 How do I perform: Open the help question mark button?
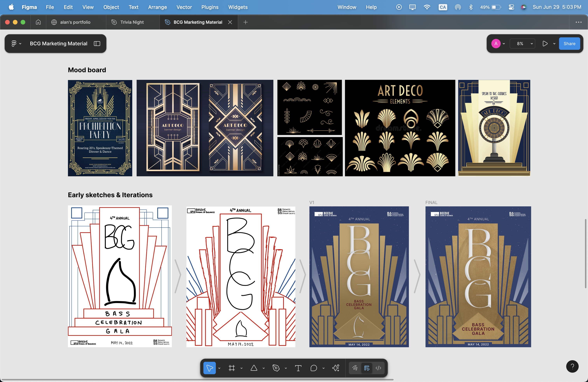[572, 366]
